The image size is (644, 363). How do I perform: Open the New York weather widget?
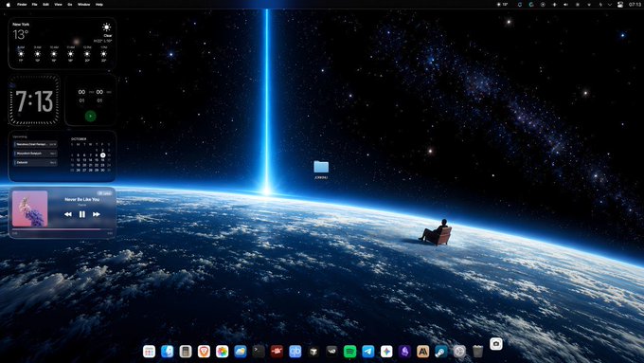pyautogui.click(x=62, y=44)
